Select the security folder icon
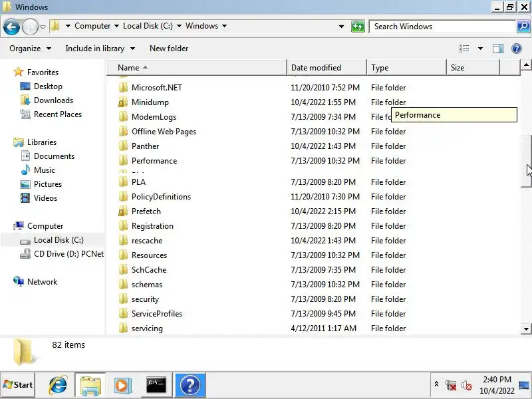 tap(123, 299)
